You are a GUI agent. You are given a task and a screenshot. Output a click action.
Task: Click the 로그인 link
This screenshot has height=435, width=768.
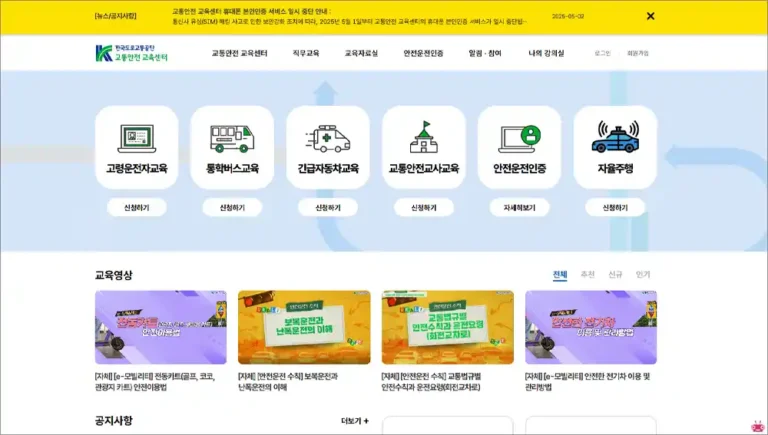pos(602,53)
